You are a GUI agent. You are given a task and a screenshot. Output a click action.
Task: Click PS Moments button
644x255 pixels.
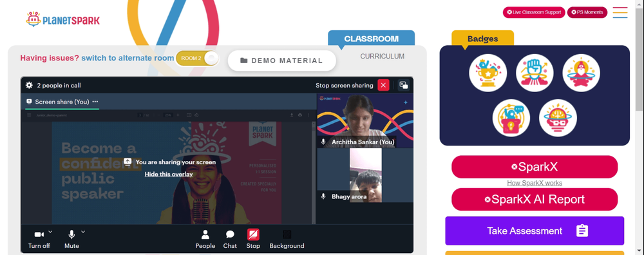tap(587, 12)
